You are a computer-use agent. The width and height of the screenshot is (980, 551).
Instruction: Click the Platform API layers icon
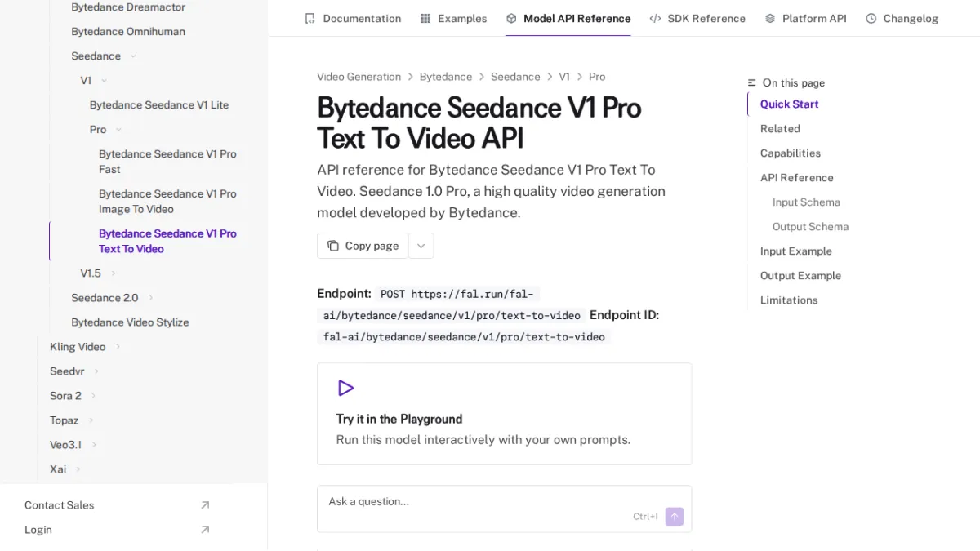[770, 18]
